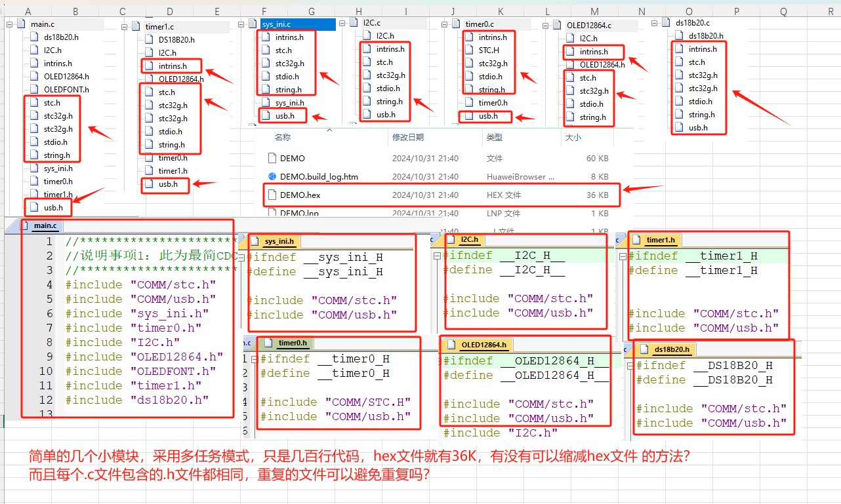Viewport: 841px width, 504px height.
Task: Select spreadsheet column H header
Action: pos(358,11)
